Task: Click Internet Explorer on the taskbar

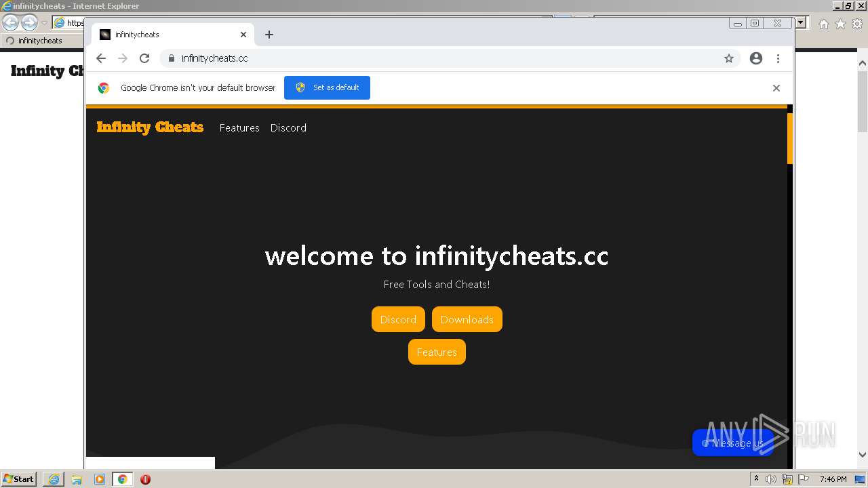Action: click(x=54, y=479)
